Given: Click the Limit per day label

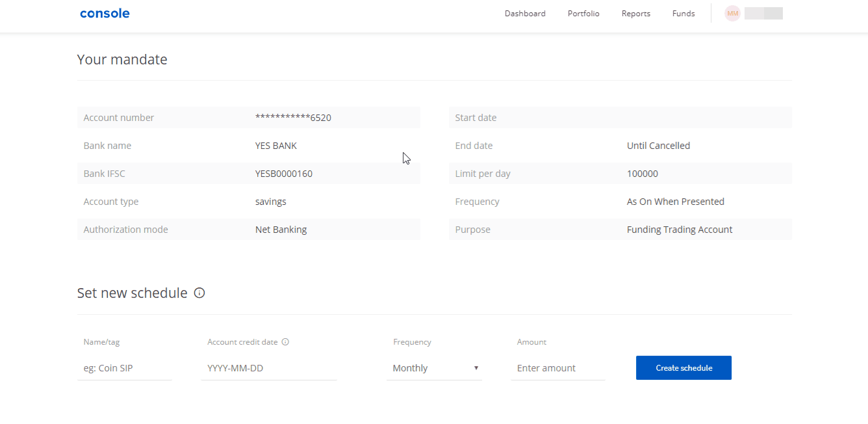Looking at the screenshot, I should coord(483,174).
